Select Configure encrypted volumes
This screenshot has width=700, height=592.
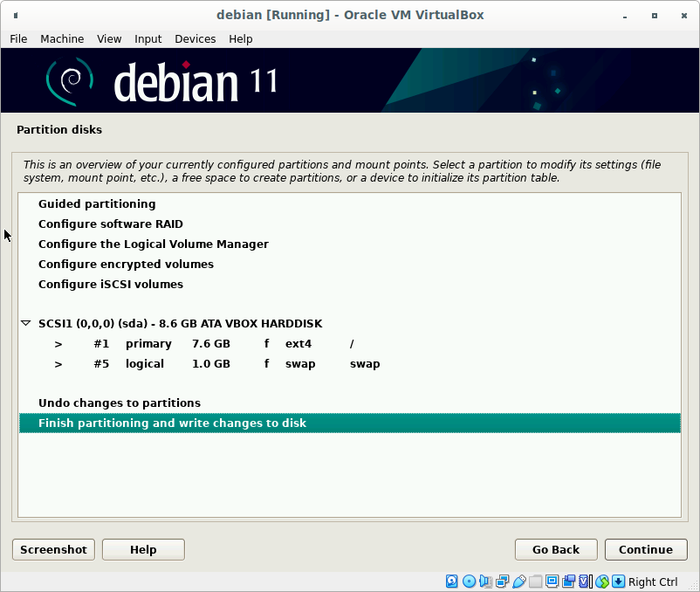126,264
